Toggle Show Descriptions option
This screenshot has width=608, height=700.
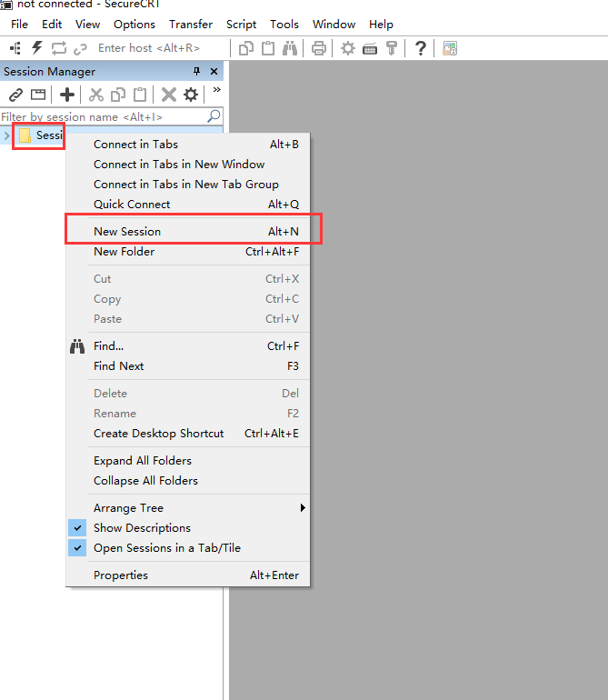click(x=187, y=528)
